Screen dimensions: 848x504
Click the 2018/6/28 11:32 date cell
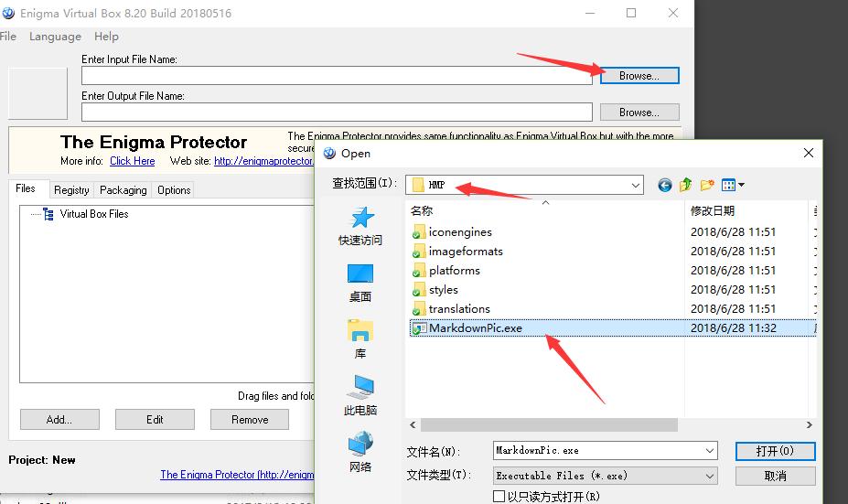pos(734,328)
